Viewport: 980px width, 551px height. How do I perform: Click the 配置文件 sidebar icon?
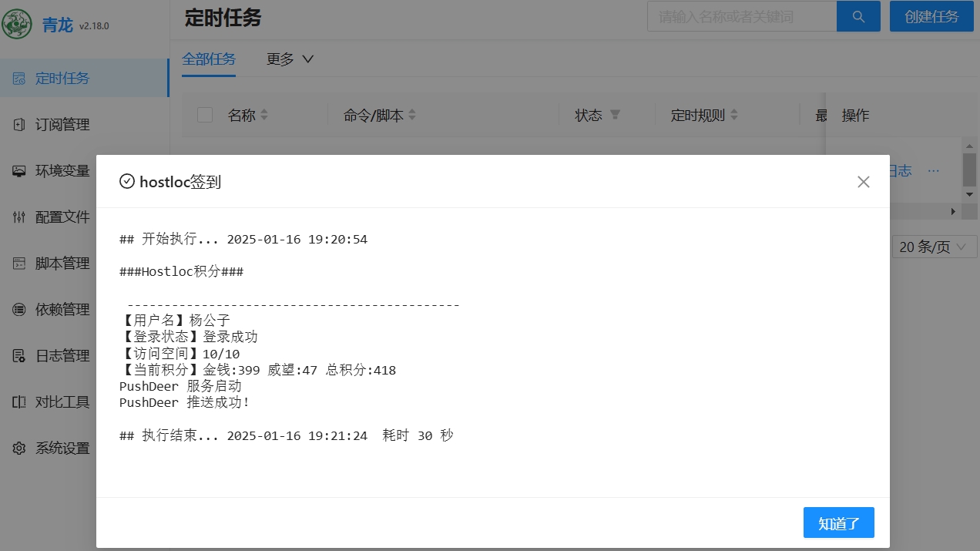(19, 217)
